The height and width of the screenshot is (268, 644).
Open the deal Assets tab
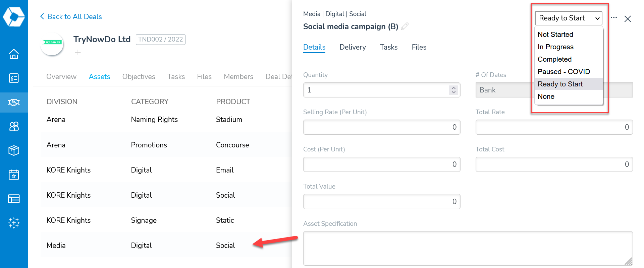pos(99,77)
